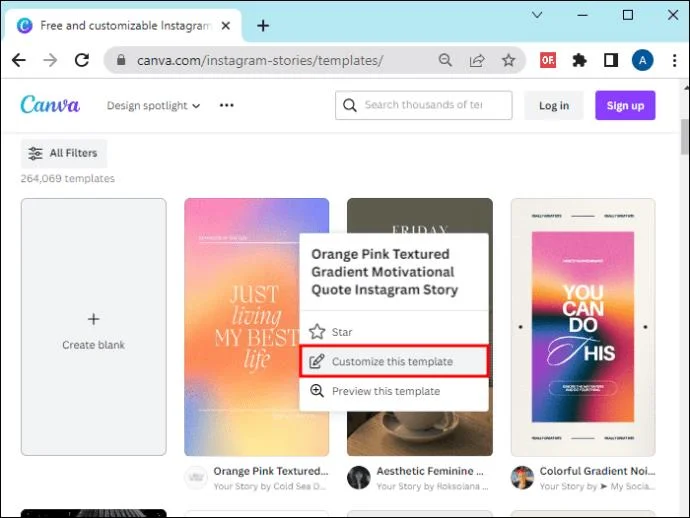Click the search magnifier icon in Canva
Image resolution: width=690 pixels, height=518 pixels.
tap(350, 105)
